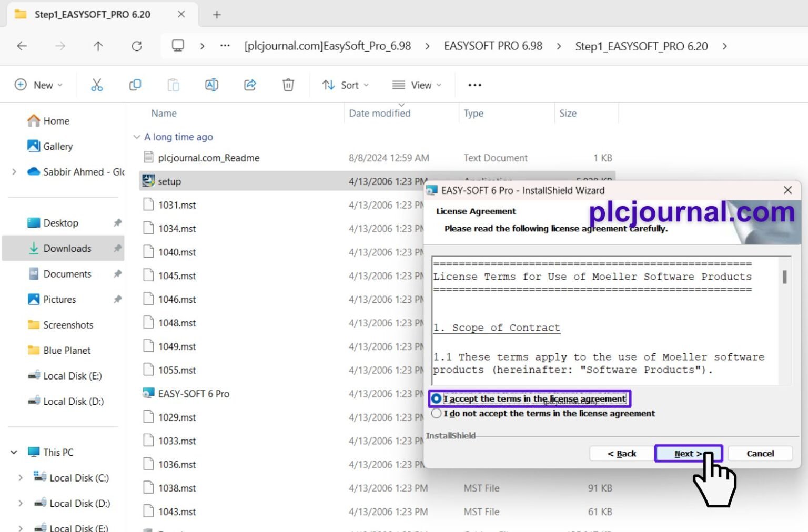Click the Copy icon in the toolbar

pyautogui.click(x=135, y=85)
